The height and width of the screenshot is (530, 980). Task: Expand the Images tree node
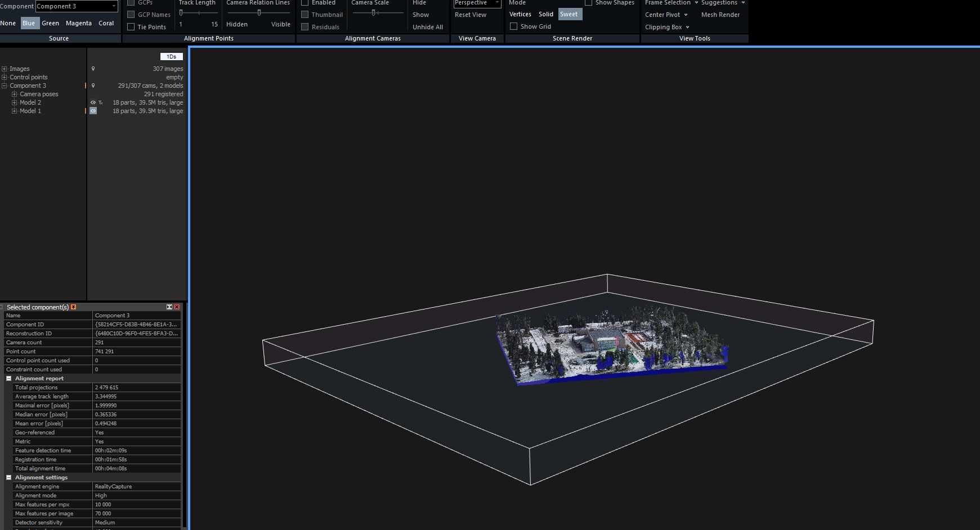[x=5, y=69]
